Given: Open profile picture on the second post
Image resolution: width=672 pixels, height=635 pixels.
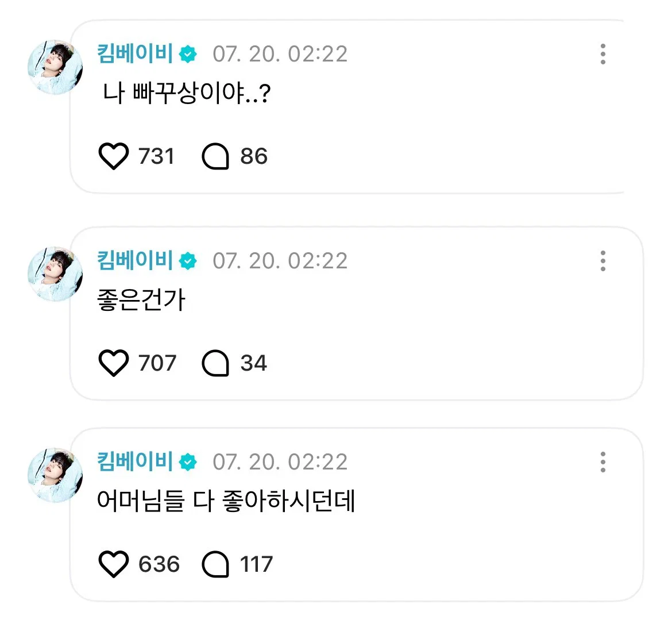Looking at the screenshot, I should pyautogui.click(x=55, y=275).
